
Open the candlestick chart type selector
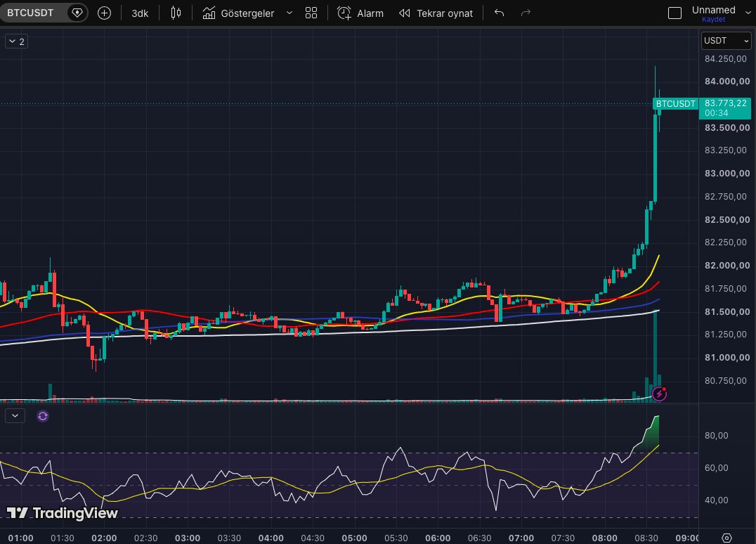176,13
